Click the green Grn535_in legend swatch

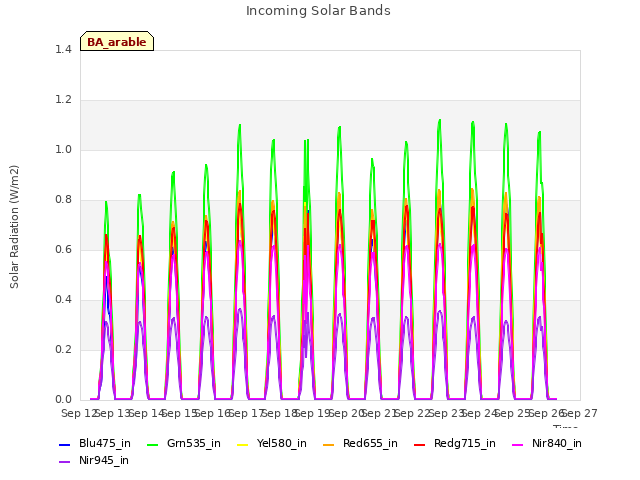[x=152, y=444]
